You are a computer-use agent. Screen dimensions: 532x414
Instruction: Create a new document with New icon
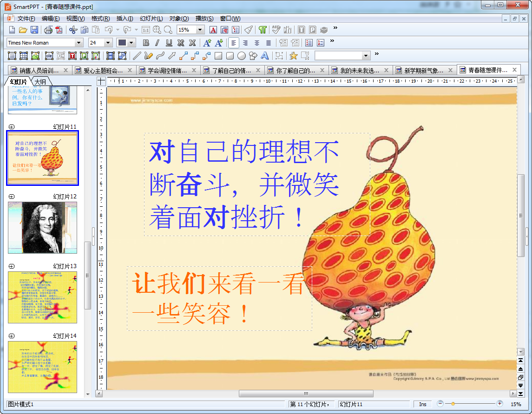(12, 30)
